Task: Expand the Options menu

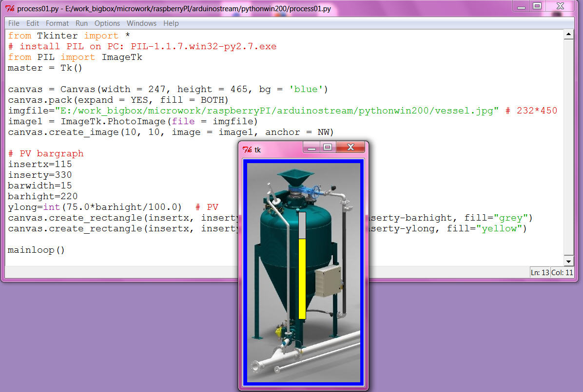Action: click(x=107, y=23)
